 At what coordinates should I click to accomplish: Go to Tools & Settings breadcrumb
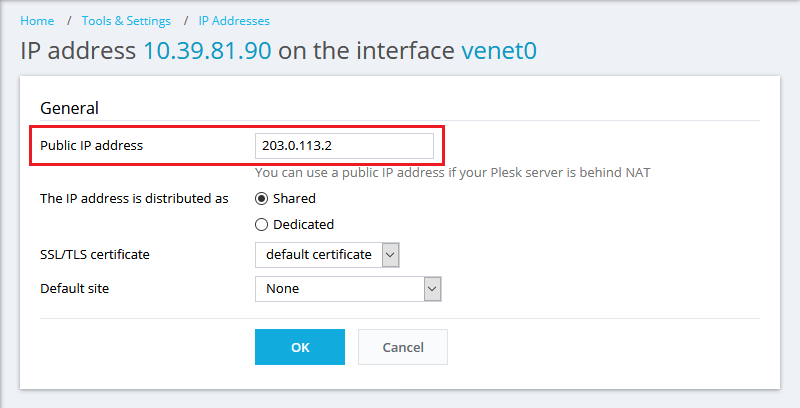(126, 21)
